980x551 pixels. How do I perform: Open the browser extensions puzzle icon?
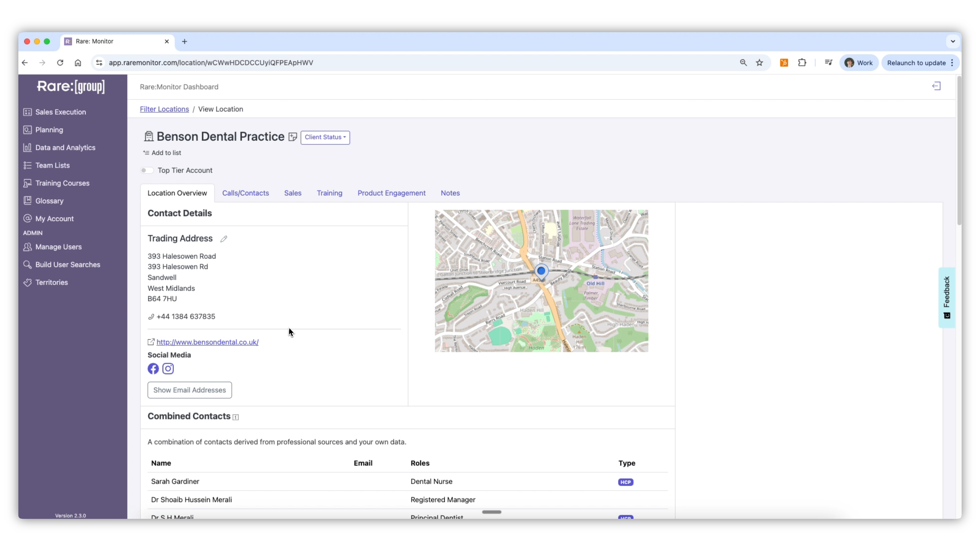pos(802,63)
